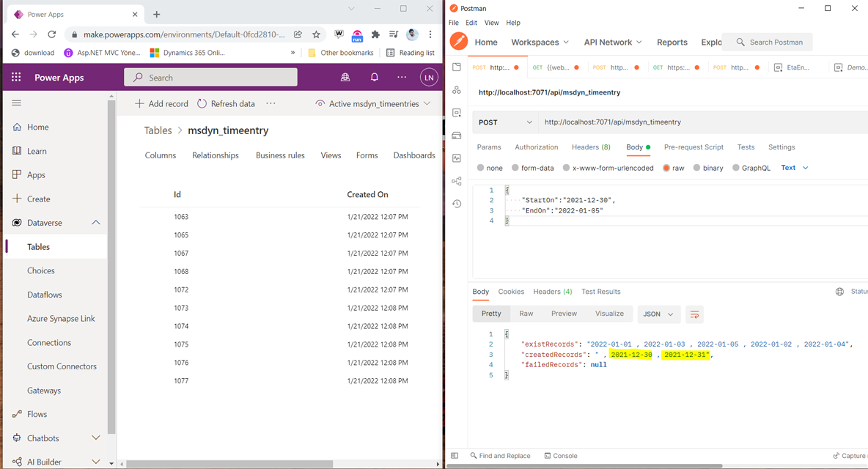Open Mock Servers in Postman sidebar
Screen dimensions: 868x469
tap(457, 135)
